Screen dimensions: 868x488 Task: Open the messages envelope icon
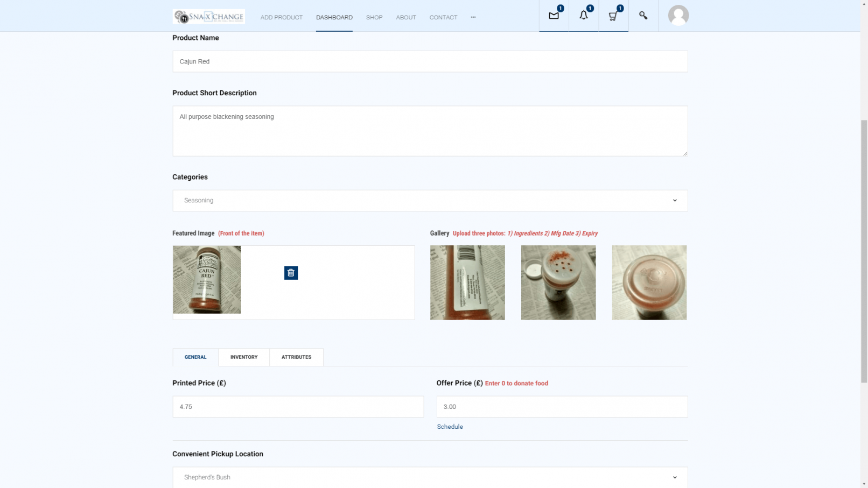tap(554, 16)
